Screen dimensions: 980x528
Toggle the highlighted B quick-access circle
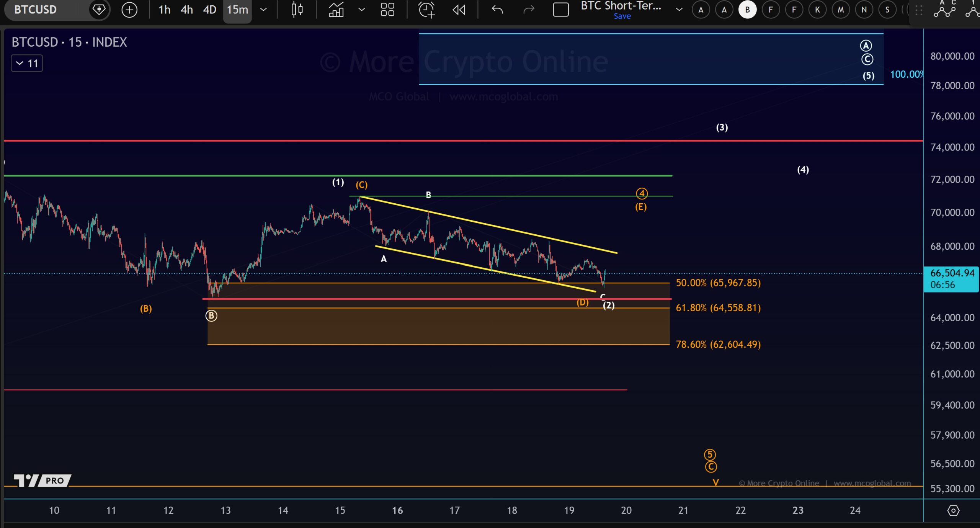(747, 10)
